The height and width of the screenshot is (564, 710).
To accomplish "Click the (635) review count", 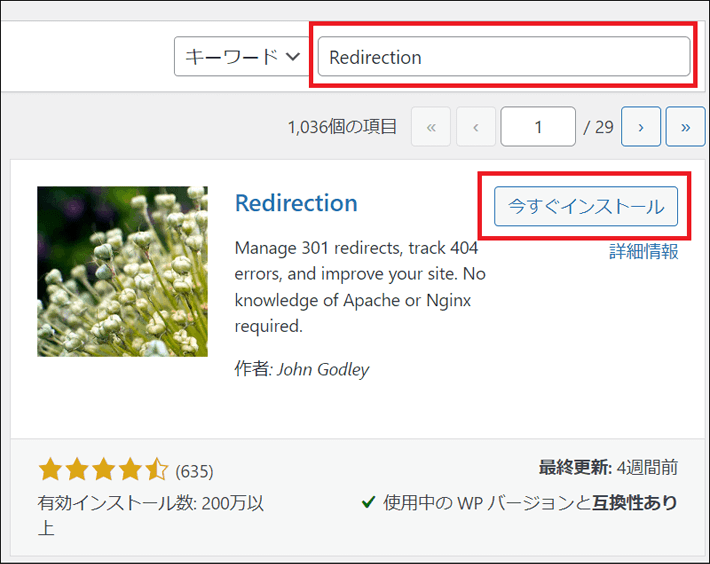I will tap(194, 472).
